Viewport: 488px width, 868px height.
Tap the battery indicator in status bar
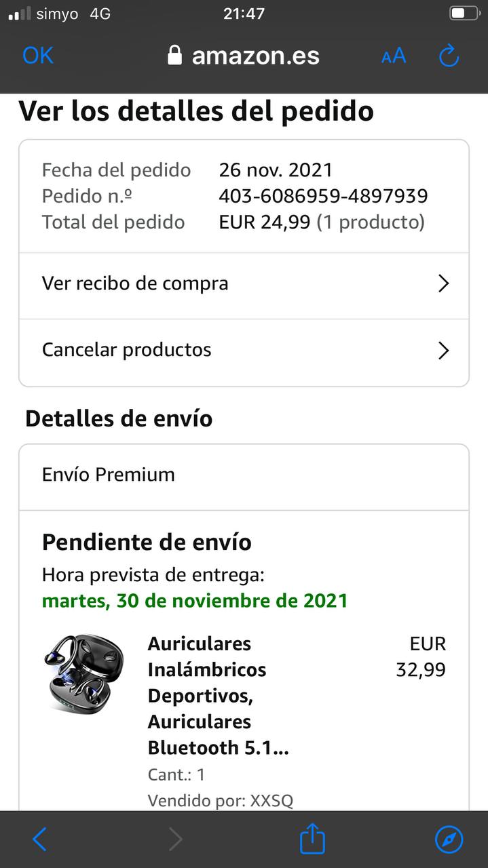coord(464,14)
